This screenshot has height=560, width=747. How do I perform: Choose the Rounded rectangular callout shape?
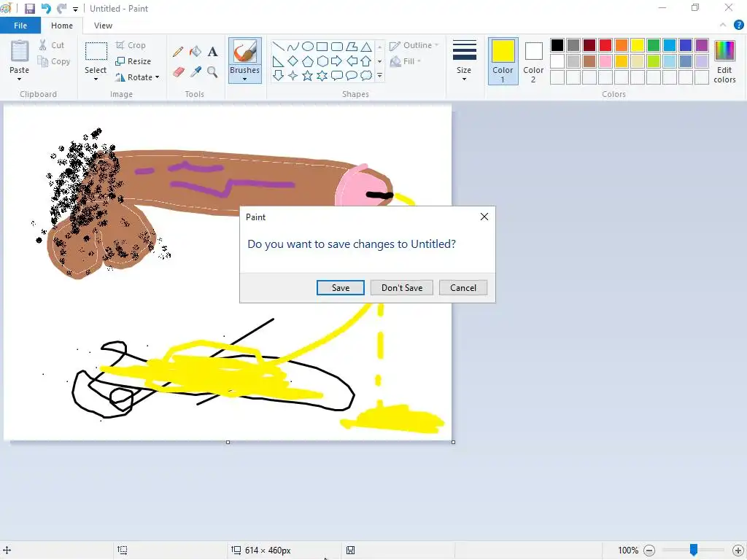coord(337,75)
